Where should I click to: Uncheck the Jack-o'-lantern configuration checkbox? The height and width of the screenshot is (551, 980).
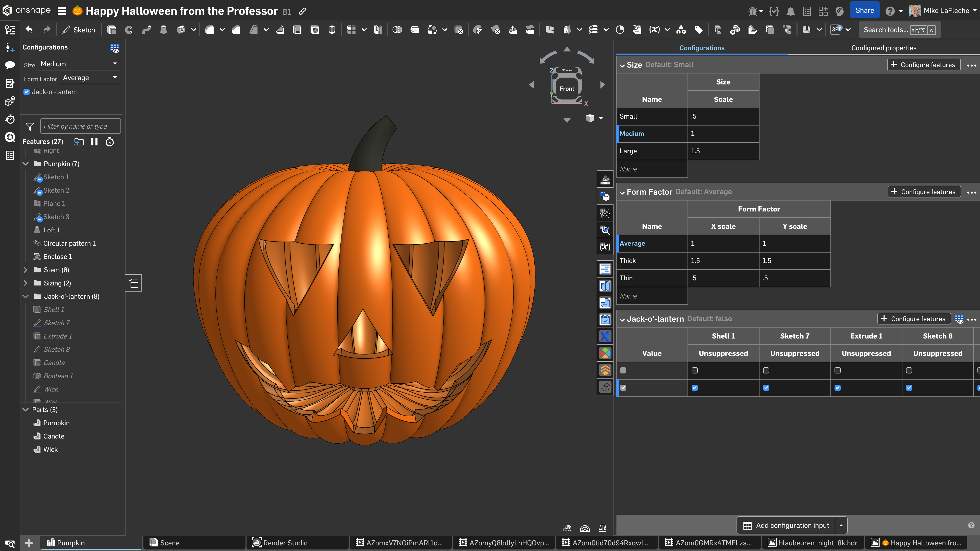tap(27, 92)
